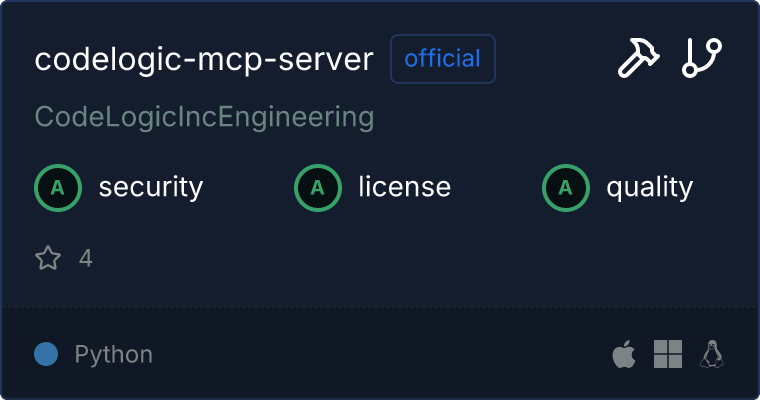Click the quality A grade badge
The image size is (760, 400).
pos(566,187)
